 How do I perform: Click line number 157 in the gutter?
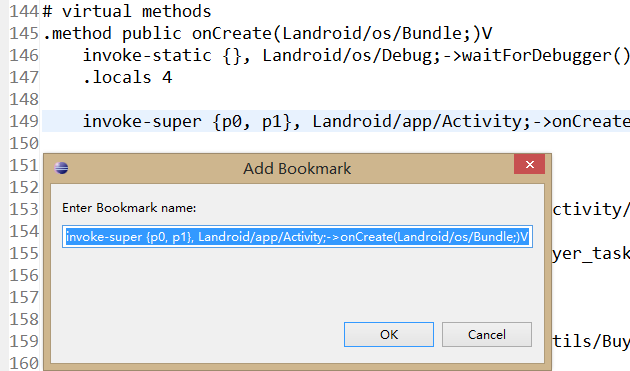coord(24,298)
